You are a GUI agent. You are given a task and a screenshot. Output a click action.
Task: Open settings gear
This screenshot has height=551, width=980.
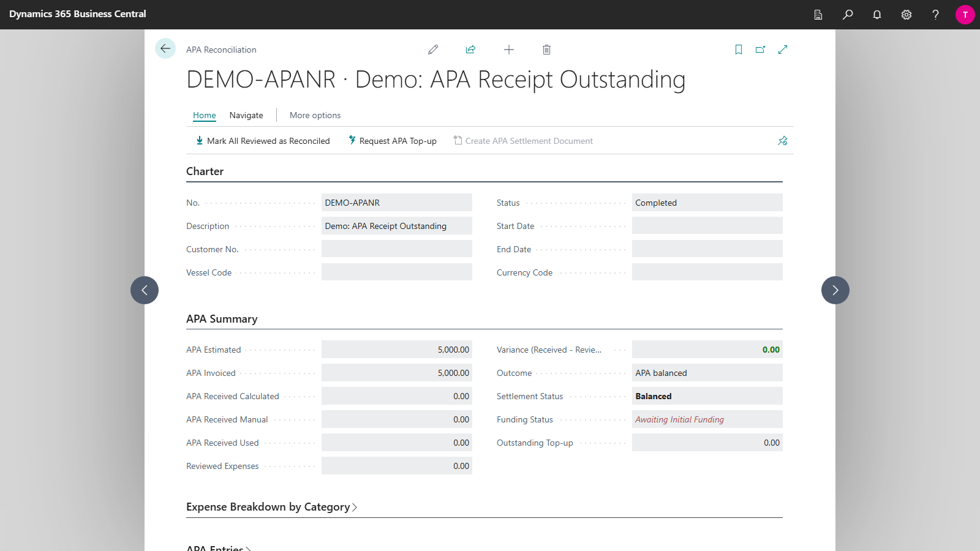907,14
